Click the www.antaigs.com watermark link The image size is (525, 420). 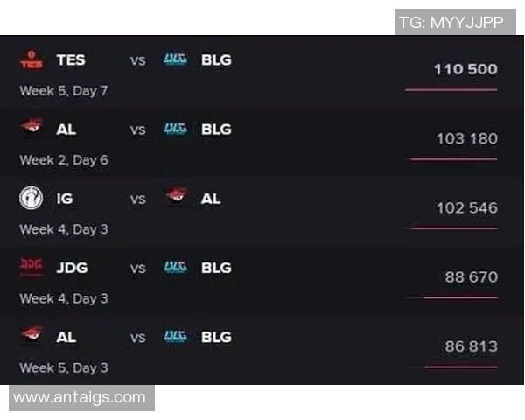tap(80, 397)
